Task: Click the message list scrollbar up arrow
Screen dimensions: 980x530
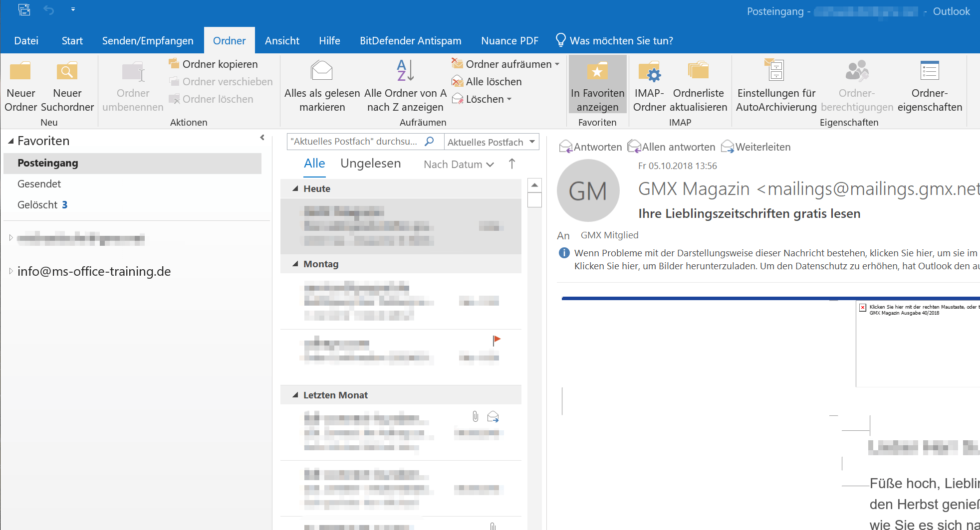Action: [534, 185]
